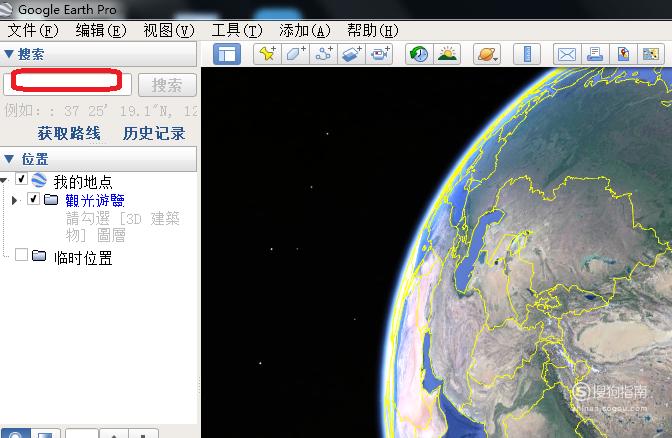Add a placemark with the pushpin icon

[267, 54]
